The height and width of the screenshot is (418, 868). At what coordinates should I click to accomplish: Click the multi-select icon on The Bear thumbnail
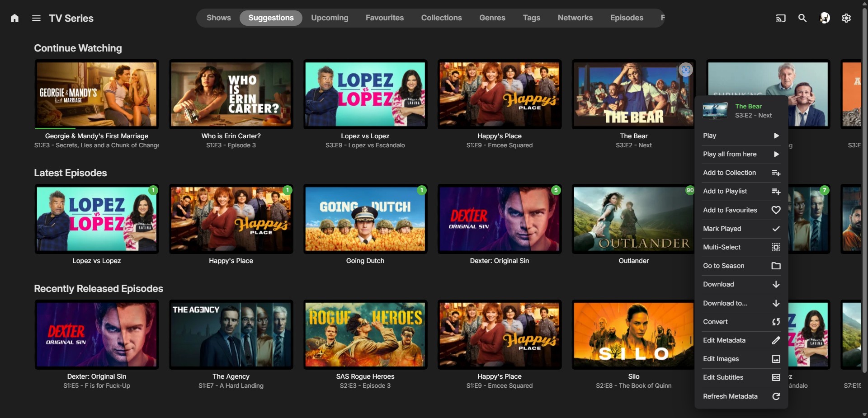click(x=686, y=70)
